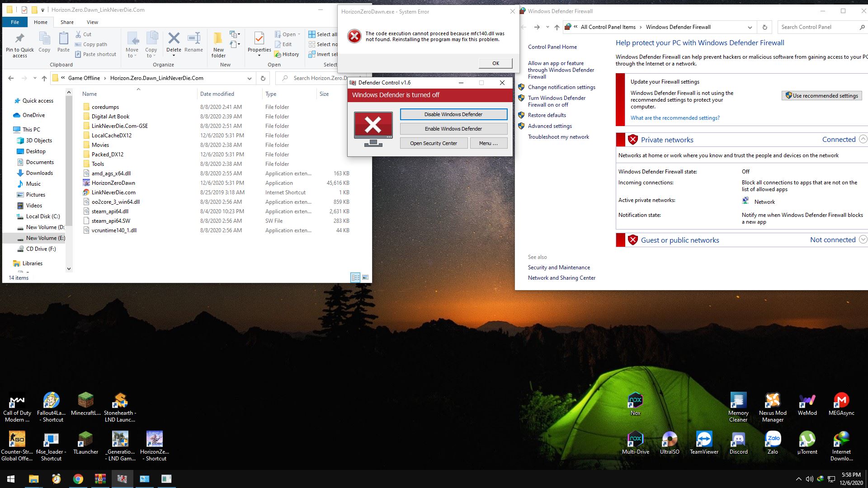Select the Home tab in File Explorer
The width and height of the screenshot is (868, 488).
point(41,22)
